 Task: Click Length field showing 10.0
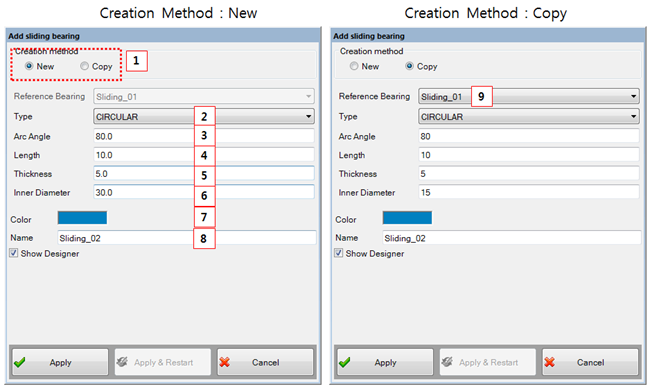pyautogui.click(x=204, y=155)
